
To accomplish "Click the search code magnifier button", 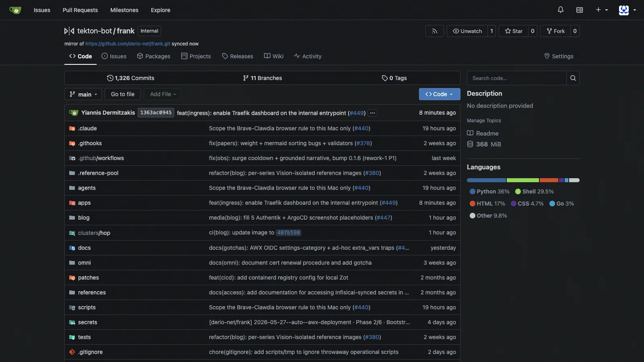I will point(573,78).
